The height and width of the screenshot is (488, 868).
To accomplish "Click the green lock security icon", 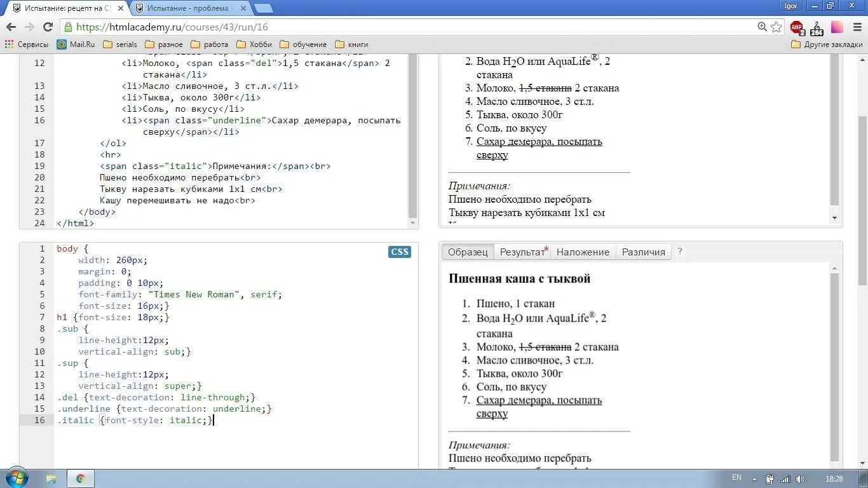I will 69,27.
